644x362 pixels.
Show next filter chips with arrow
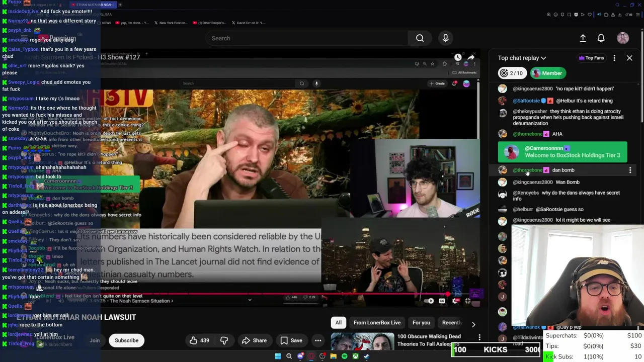click(473, 325)
